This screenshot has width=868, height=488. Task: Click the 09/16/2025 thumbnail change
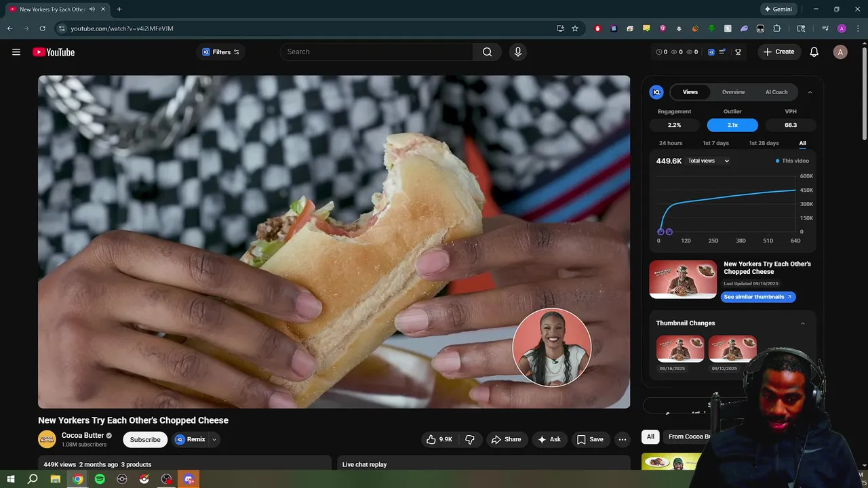click(x=680, y=350)
